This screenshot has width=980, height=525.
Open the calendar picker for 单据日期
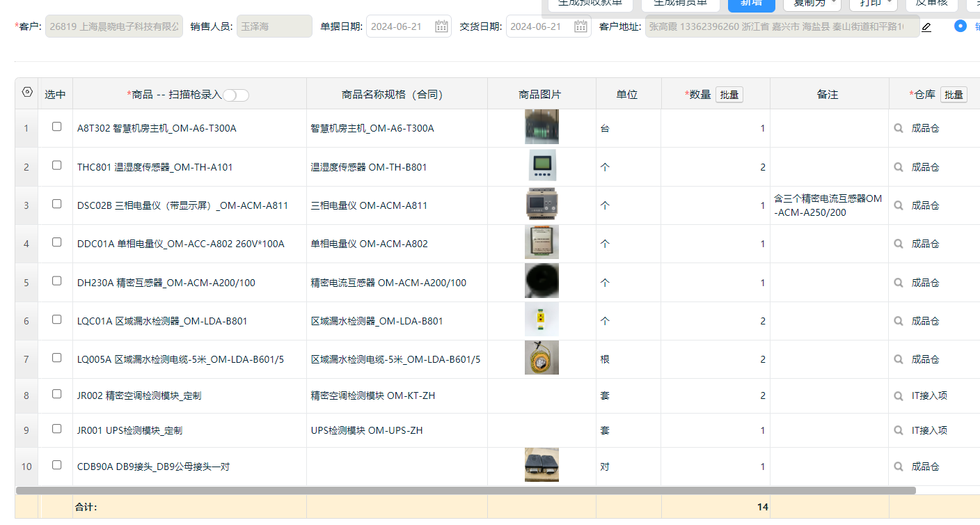coord(441,26)
